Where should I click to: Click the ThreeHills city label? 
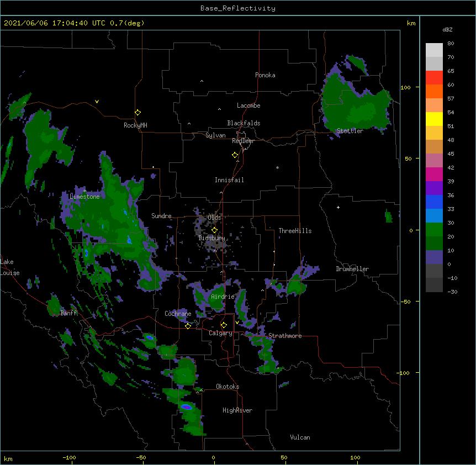pos(295,231)
